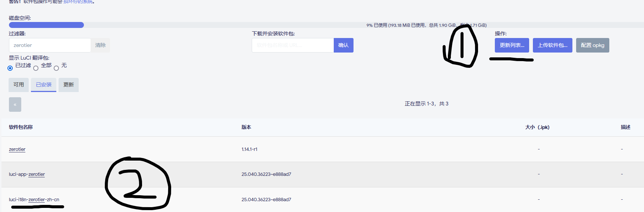This screenshot has height=212, width=644.
Task: Click the 磁盘空间 label
Action: click(x=20, y=18)
